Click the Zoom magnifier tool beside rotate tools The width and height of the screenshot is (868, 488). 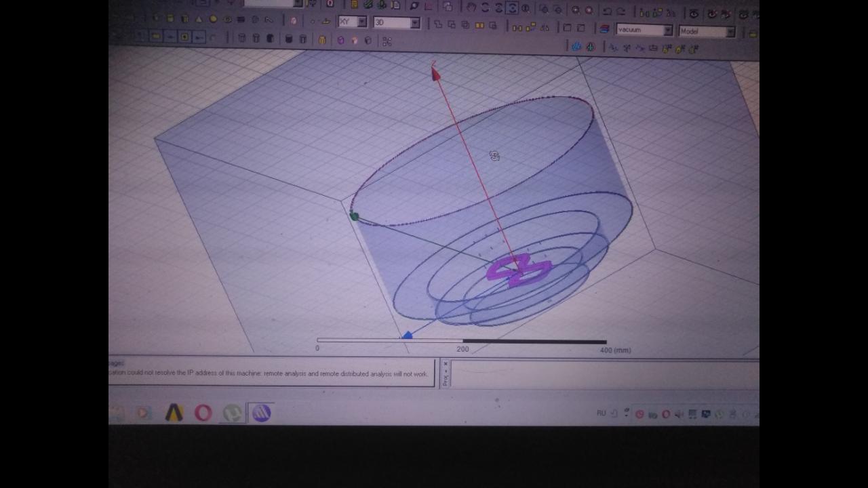[x=526, y=8]
